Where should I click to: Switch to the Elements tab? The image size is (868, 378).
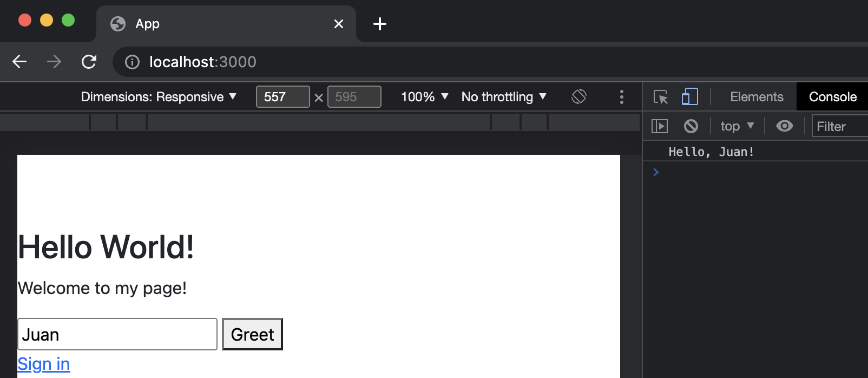point(756,97)
